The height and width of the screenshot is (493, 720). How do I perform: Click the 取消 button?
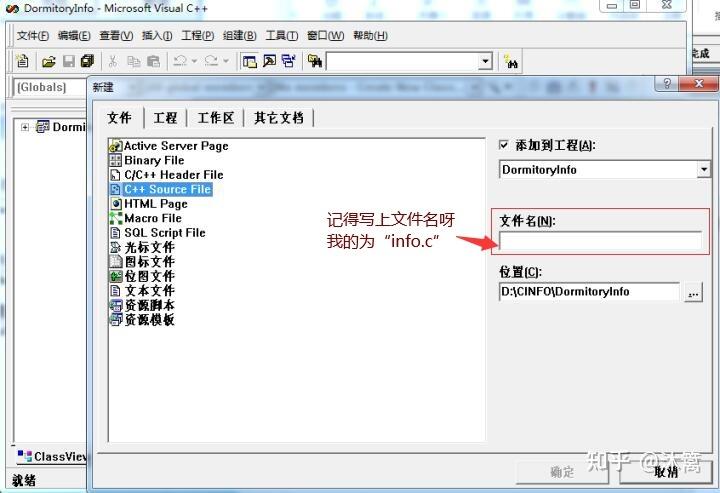666,472
